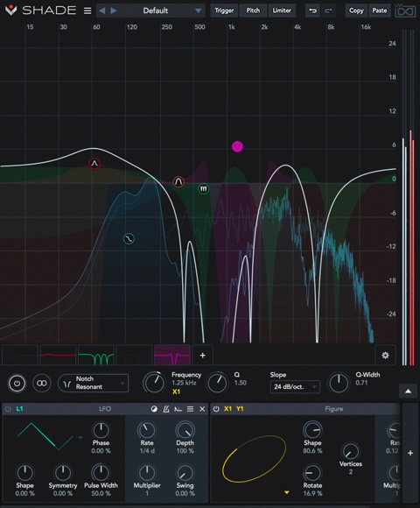Click the Pulse Width knob
The width and height of the screenshot is (420, 508).
pos(101,473)
